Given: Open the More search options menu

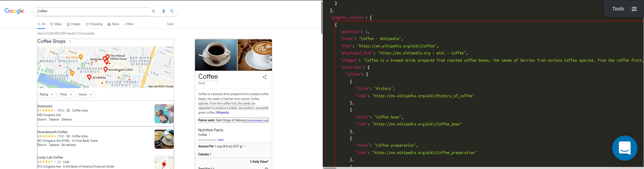Looking at the screenshot, I should (x=129, y=24).
